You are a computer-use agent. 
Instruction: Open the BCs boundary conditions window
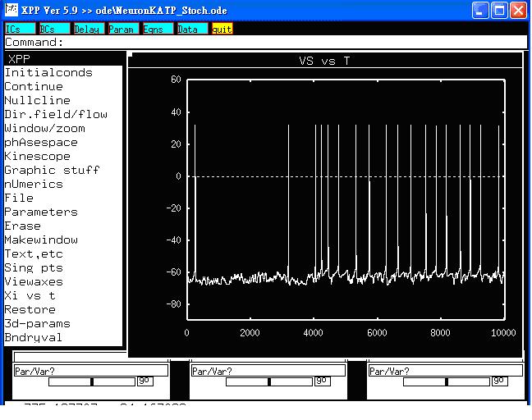(x=54, y=29)
